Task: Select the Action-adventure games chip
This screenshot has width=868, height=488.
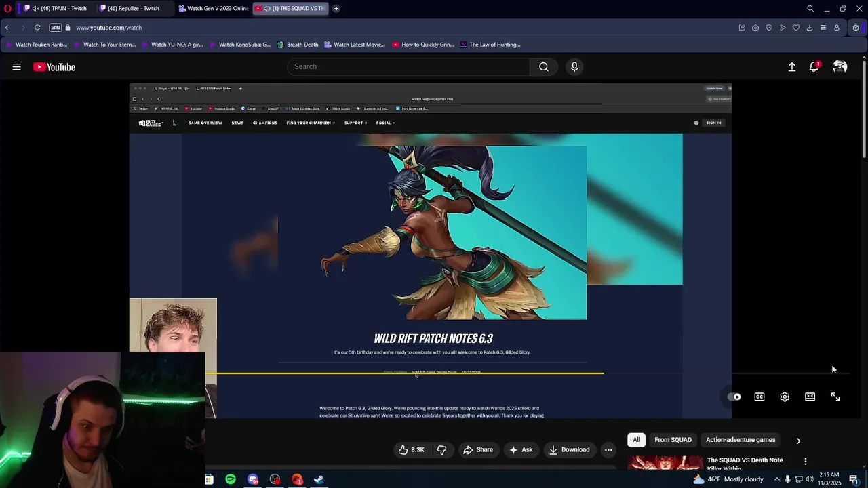Action: point(741,440)
